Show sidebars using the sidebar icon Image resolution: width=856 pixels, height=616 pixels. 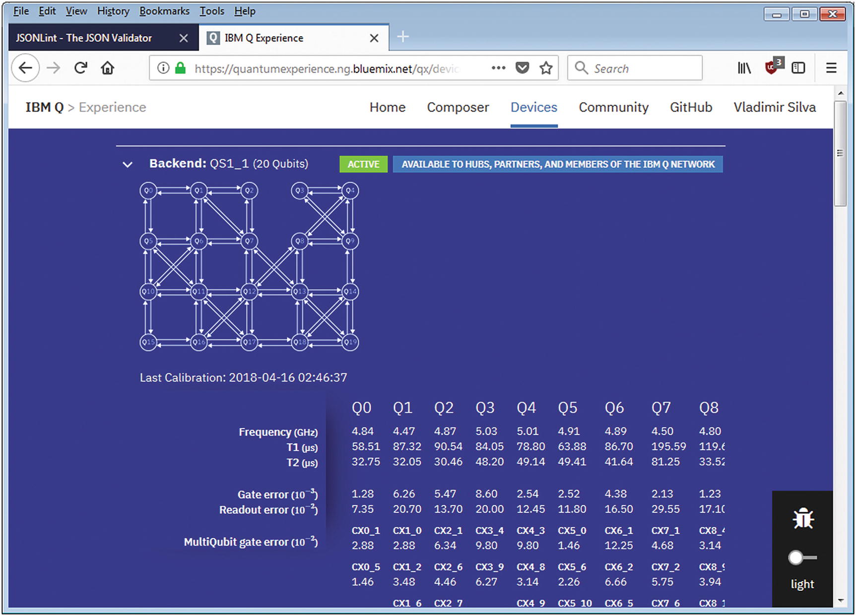pos(798,68)
